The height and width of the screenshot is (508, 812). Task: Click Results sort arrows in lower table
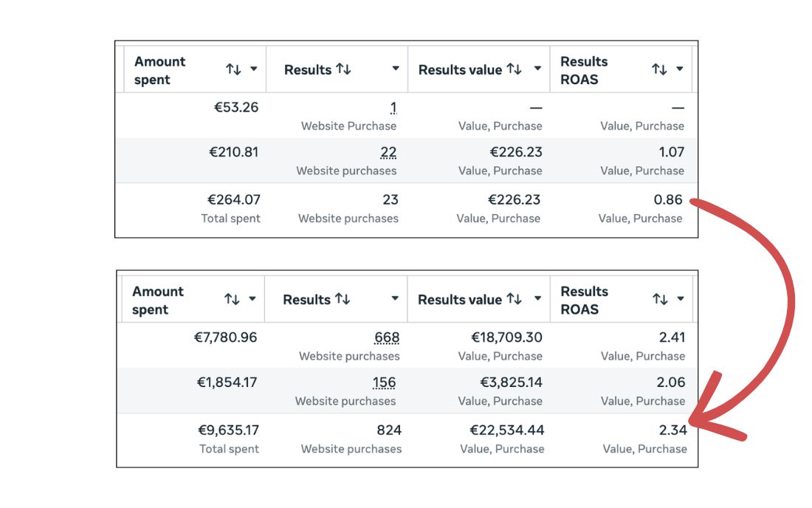coord(343,299)
